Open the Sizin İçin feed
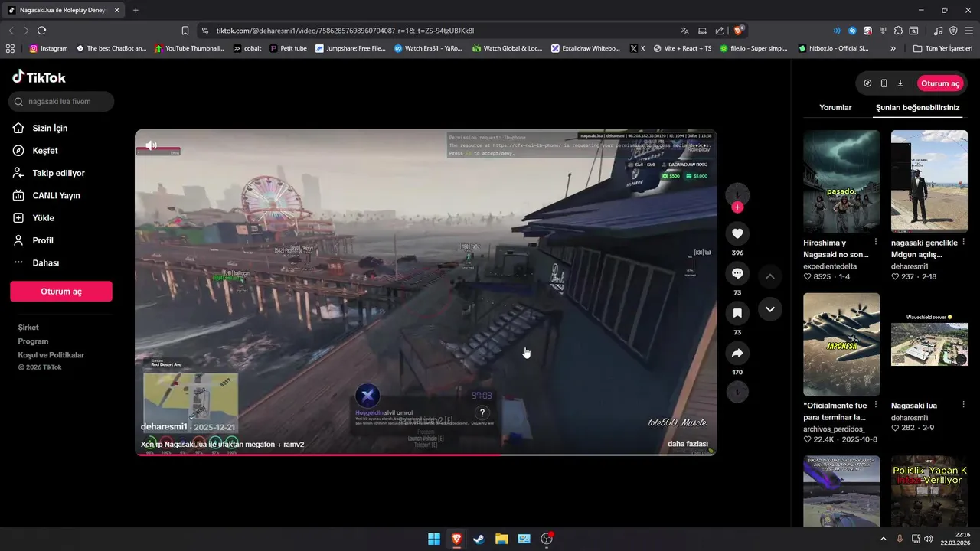This screenshot has height=551, width=980. point(40,128)
